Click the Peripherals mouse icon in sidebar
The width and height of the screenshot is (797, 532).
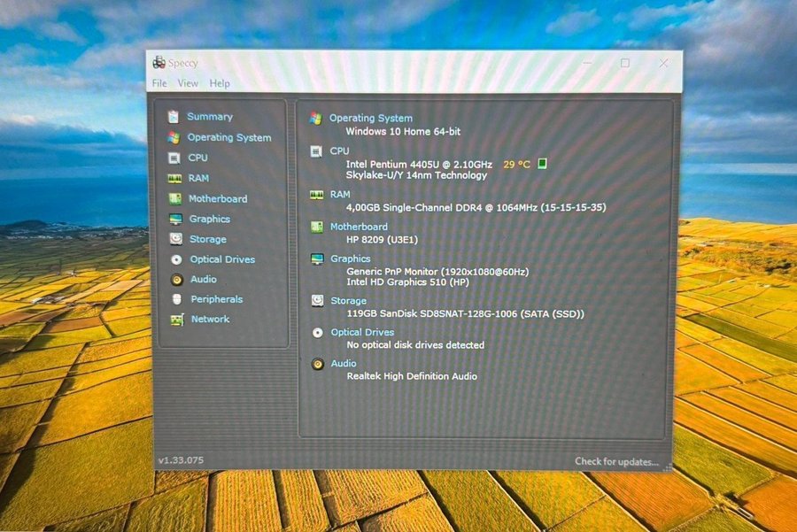coord(177,299)
